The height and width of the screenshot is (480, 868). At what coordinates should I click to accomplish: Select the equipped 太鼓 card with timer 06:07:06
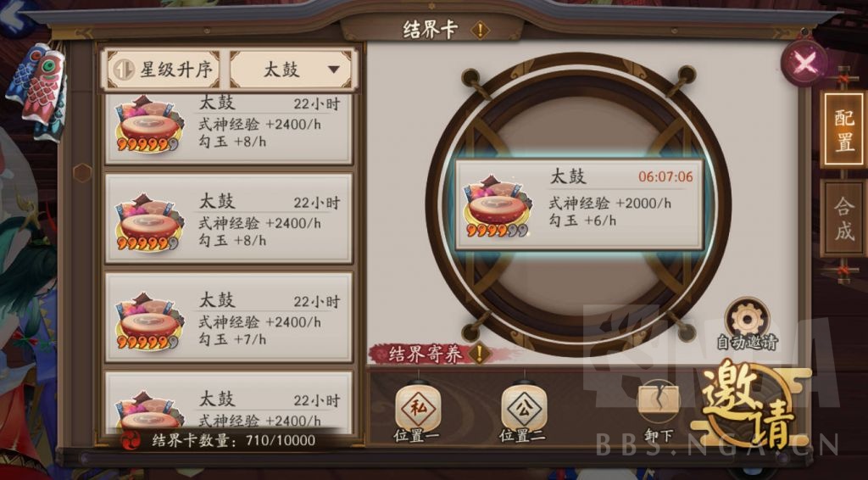pos(579,205)
